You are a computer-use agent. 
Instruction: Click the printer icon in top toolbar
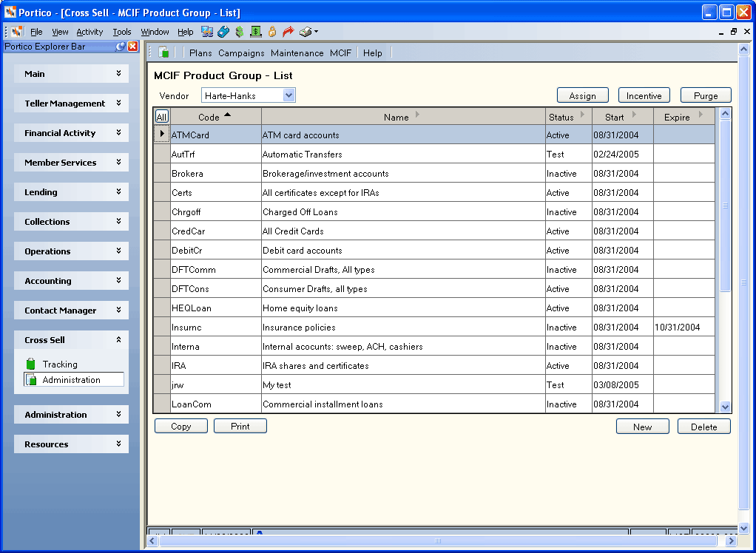306,32
